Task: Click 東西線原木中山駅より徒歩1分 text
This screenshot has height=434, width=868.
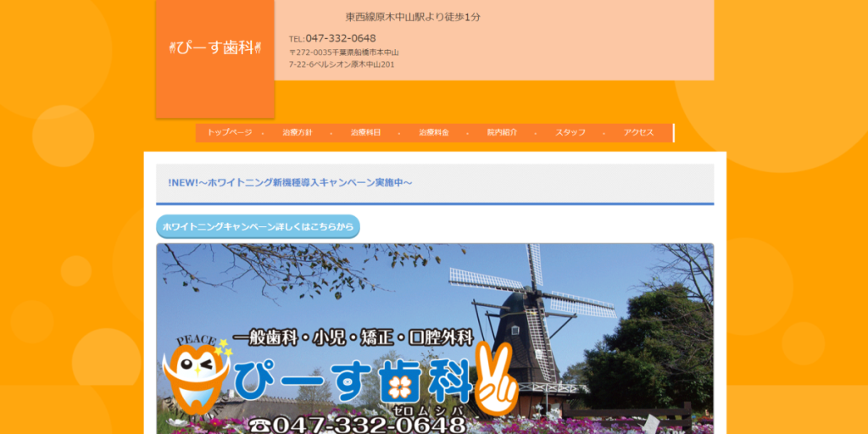Action: coord(413,17)
